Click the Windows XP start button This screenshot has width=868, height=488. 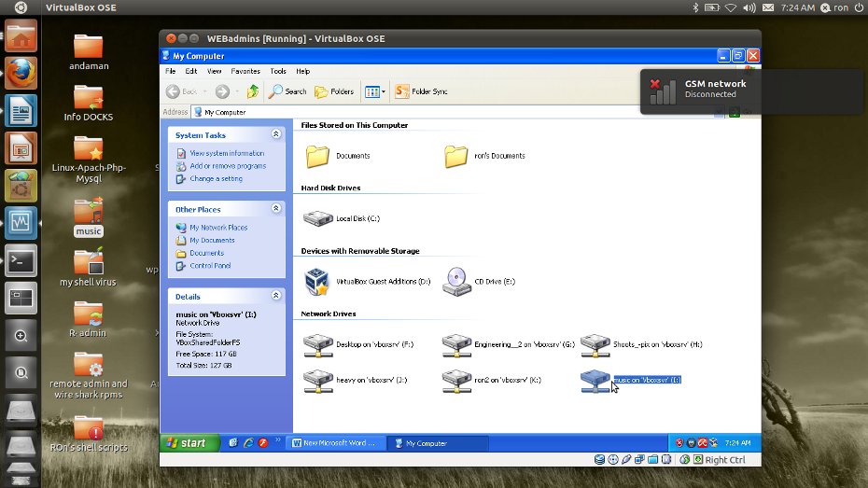coord(188,443)
